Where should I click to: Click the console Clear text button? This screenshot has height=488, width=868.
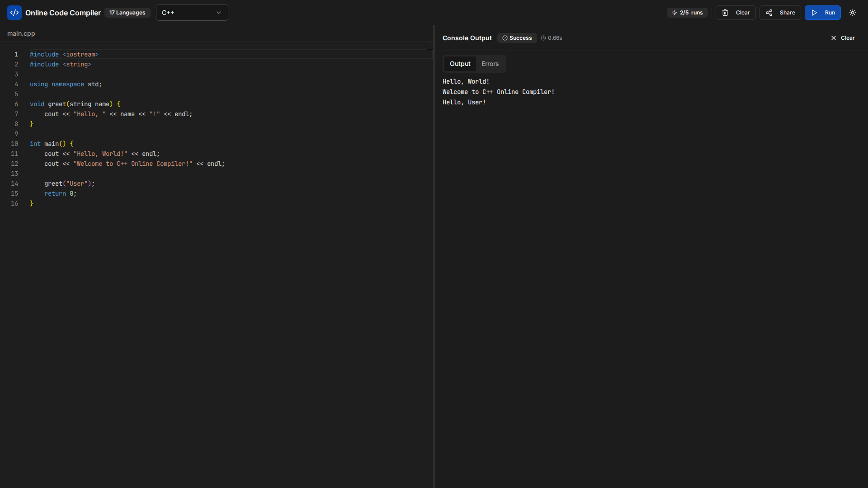(x=848, y=38)
